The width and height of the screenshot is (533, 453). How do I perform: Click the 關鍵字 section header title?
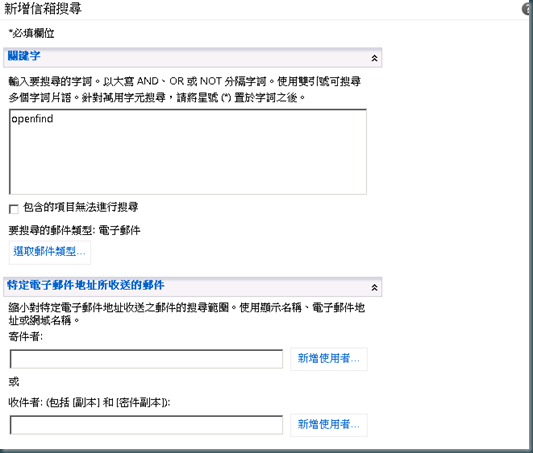point(24,56)
